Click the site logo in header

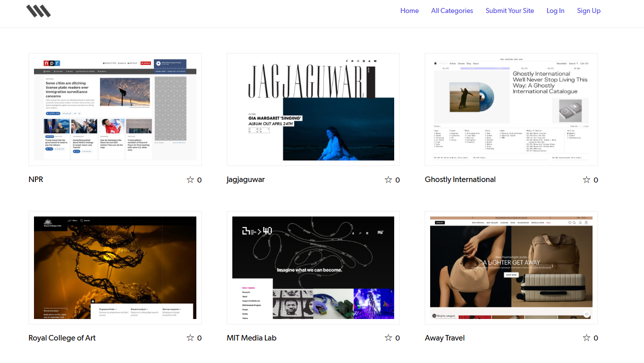click(38, 11)
